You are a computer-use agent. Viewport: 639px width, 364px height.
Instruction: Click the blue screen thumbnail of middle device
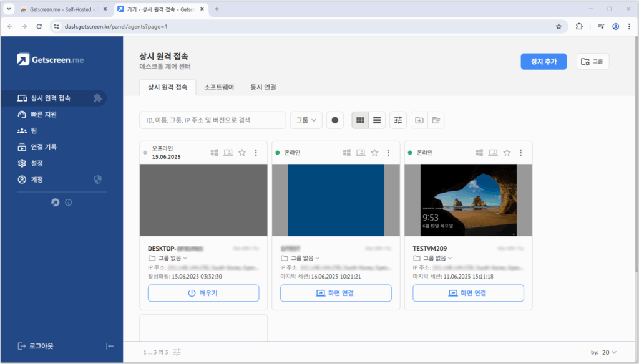pyautogui.click(x=336, y=200)
